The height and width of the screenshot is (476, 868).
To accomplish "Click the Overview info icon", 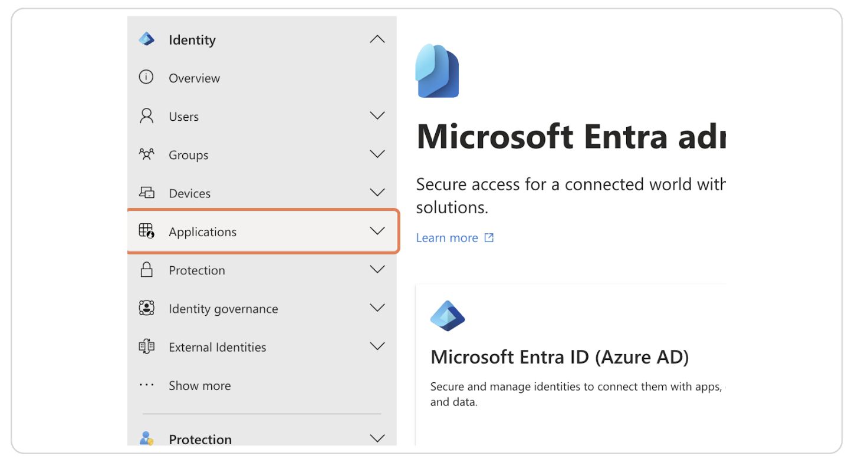I will 146,78.
